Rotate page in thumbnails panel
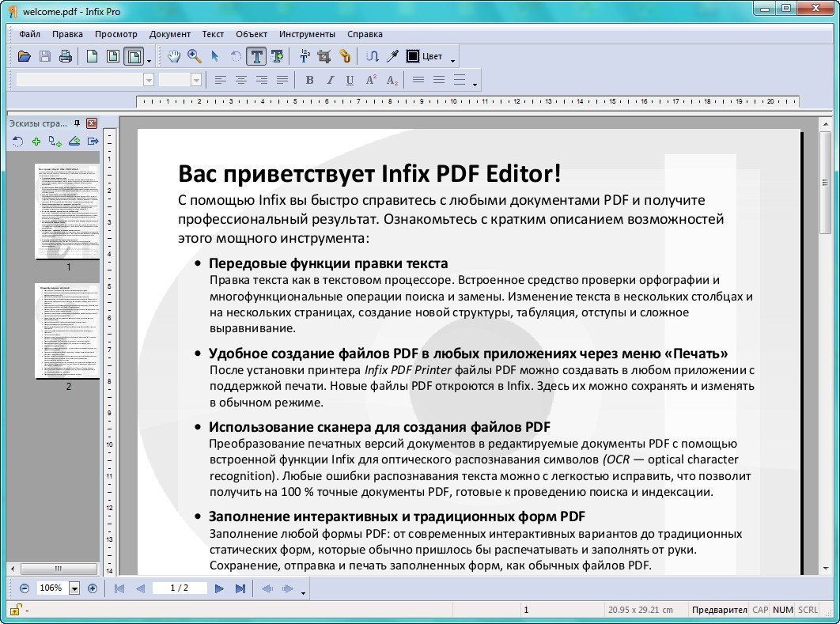 click(x=17, y=141)
